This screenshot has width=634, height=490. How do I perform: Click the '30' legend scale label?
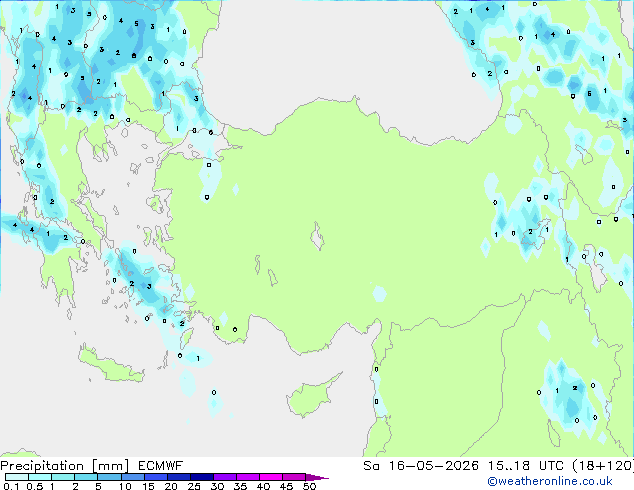[x=217, y=486]
